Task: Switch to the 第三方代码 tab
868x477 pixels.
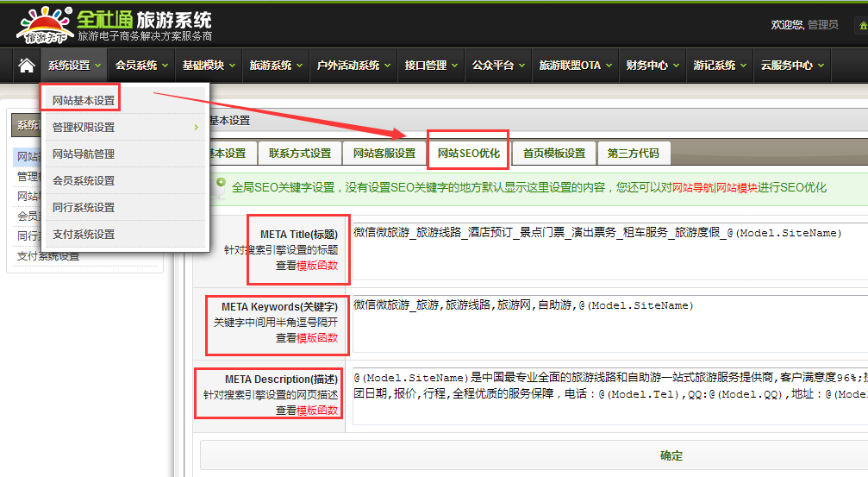Action: [x=633, y=154]
